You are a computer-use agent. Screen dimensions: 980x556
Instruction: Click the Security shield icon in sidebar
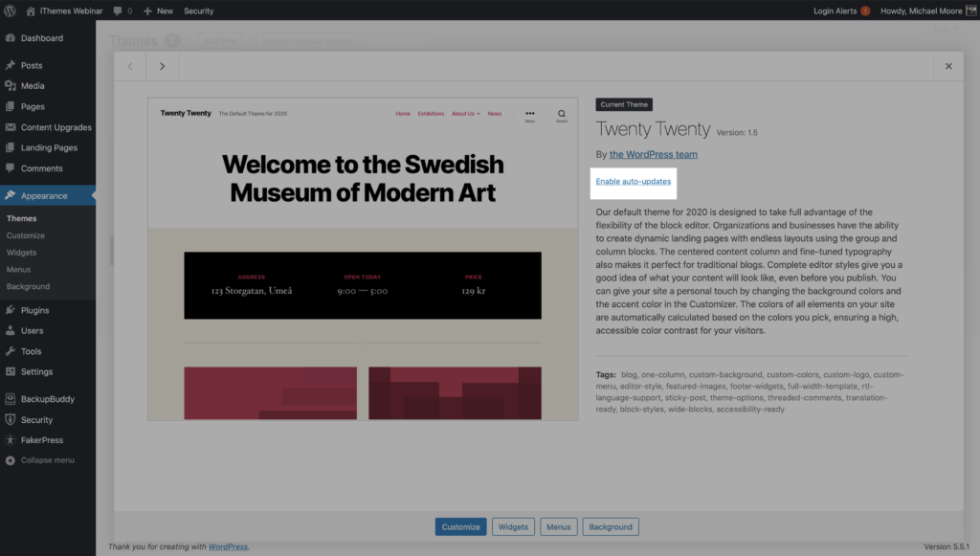pyautogui.click(x=10, y=420)
